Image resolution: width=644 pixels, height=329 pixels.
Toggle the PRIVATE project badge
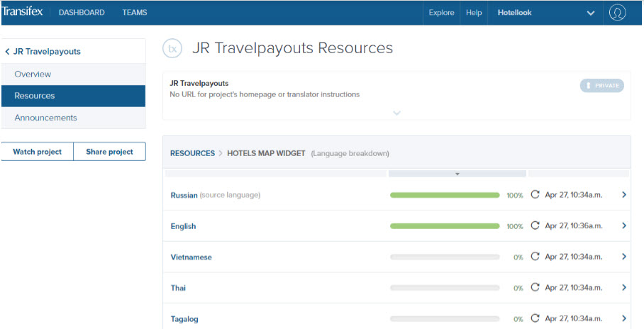click(602, 85)
